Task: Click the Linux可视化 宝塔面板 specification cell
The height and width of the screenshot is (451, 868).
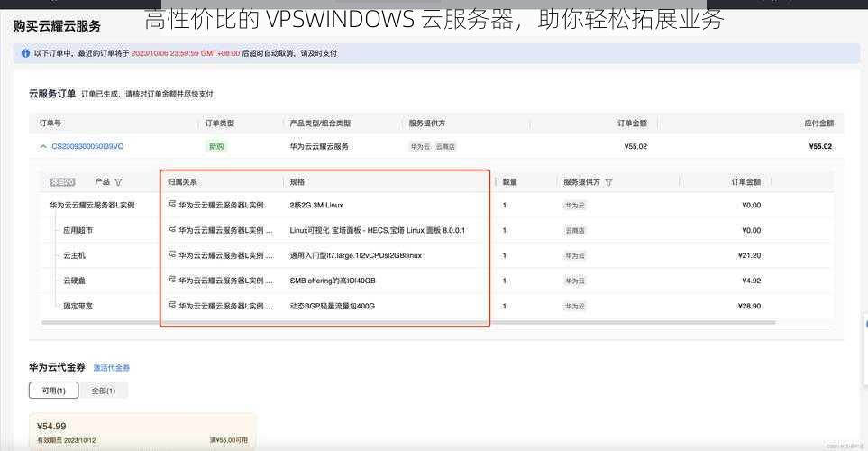Action: click(x=378, y=230)
